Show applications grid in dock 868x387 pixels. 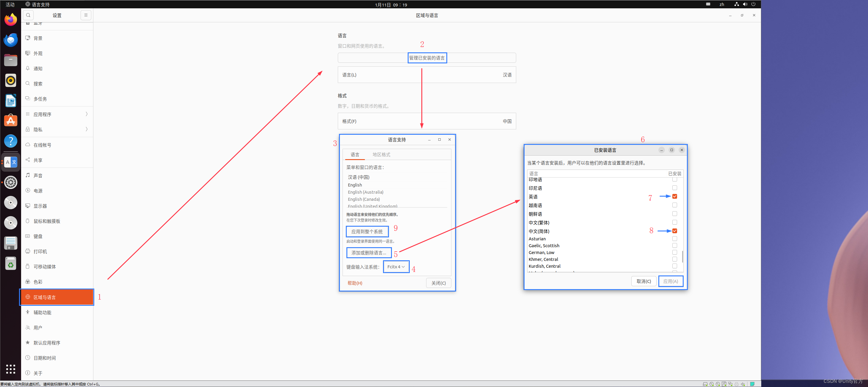[x=11, y=369]
